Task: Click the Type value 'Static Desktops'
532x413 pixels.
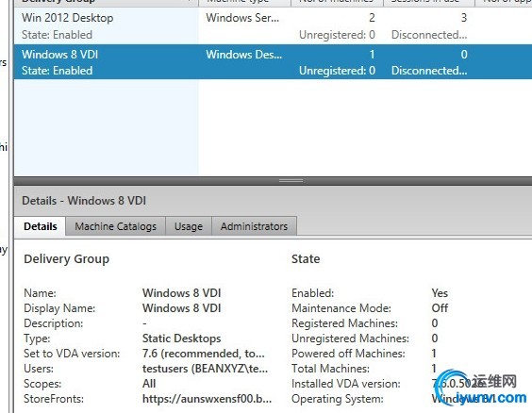Action: point(181,339)
